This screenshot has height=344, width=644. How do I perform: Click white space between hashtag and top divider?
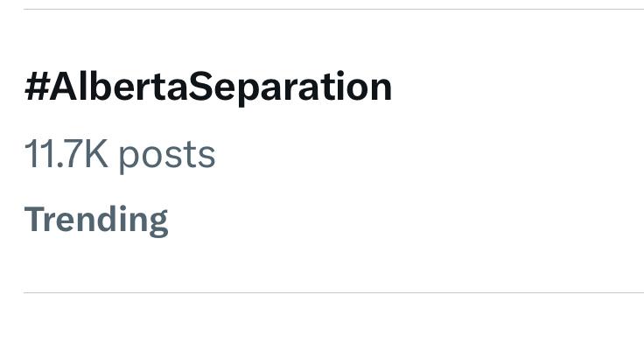click(x=333, y=39)
